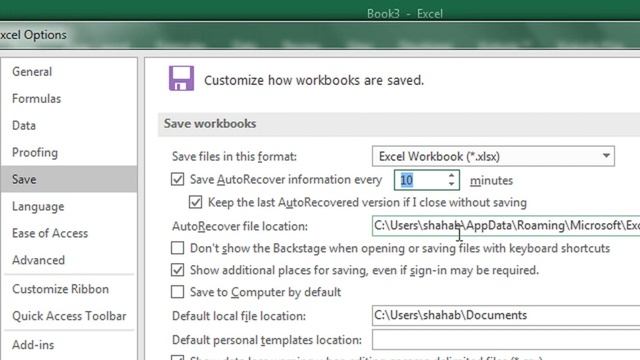Click the Default personal templates location field
This screenshot has width=640, height=360.
pyautogui.click(x=506, y=340)
